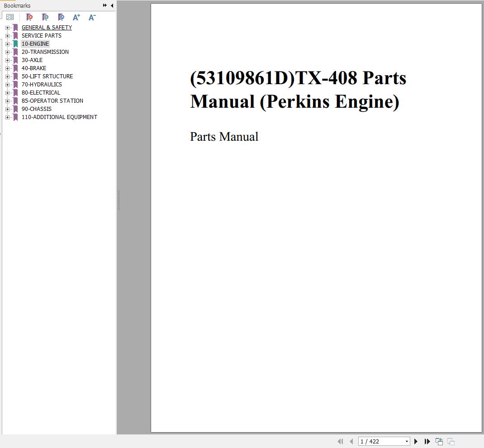Jump to the 30-AXLE section
Screen dimensions: 484x448
[32, 60]
